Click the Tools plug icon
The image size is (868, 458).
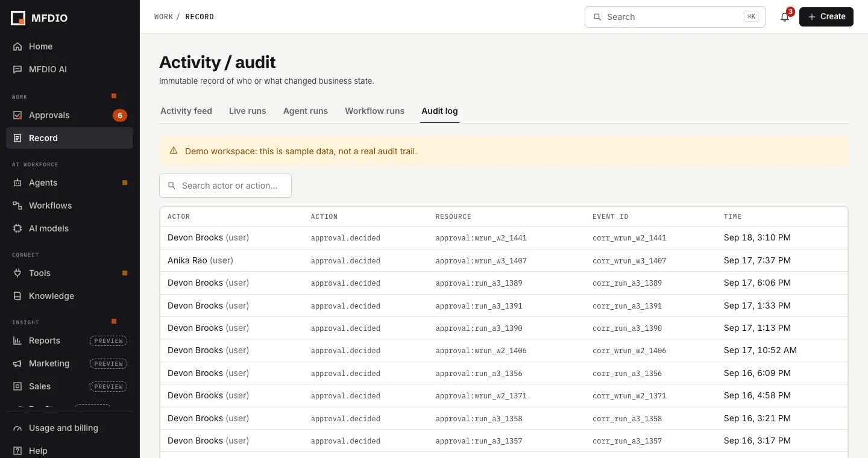[x=17, y=273]
